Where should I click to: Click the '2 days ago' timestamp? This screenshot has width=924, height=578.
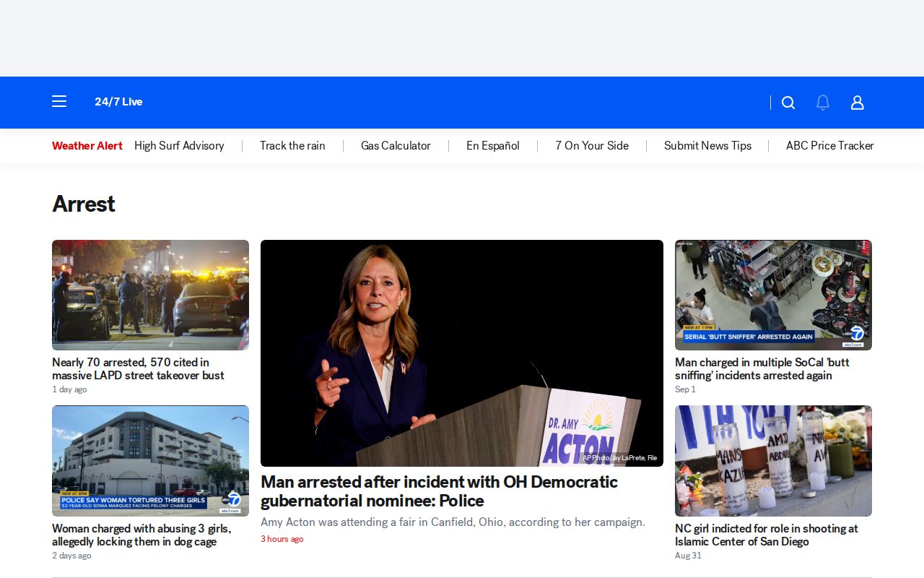(x=71, y=556)
